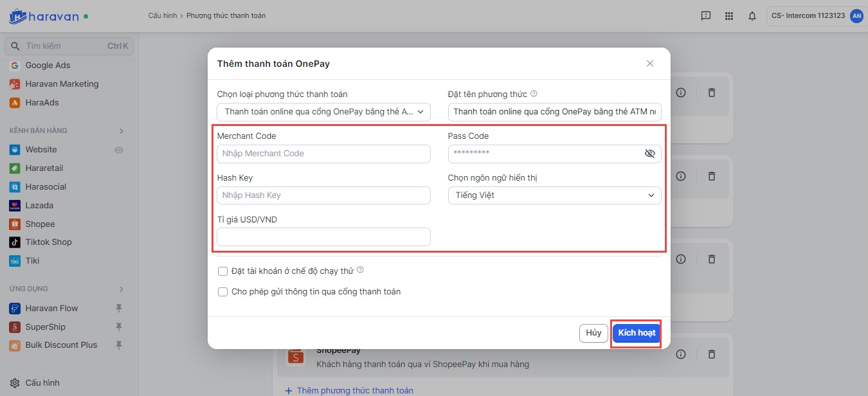This screenshot has width=868, height=396.
Task: Click the help icon beside Đặt tên phương thức
Action: [x=534, y=94]
